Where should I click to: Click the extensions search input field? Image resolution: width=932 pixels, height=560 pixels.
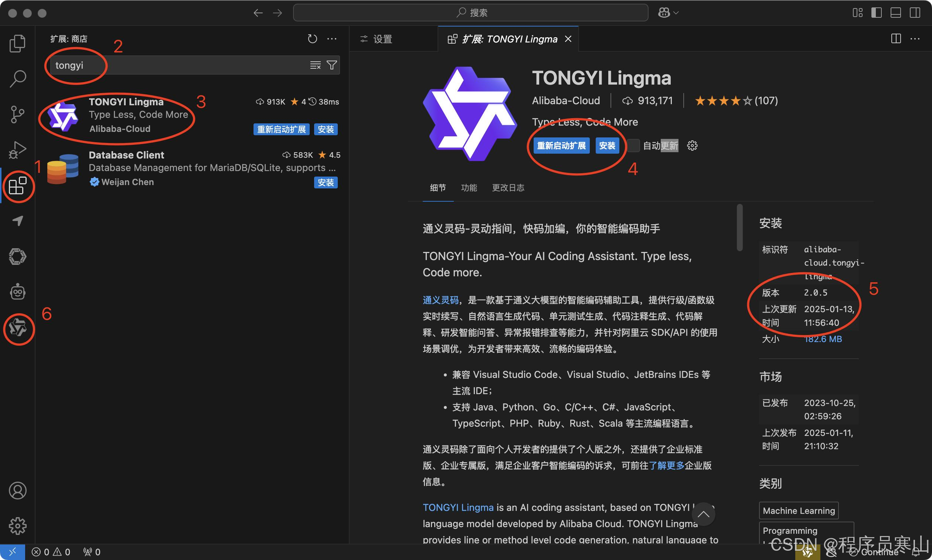point(181,65)
